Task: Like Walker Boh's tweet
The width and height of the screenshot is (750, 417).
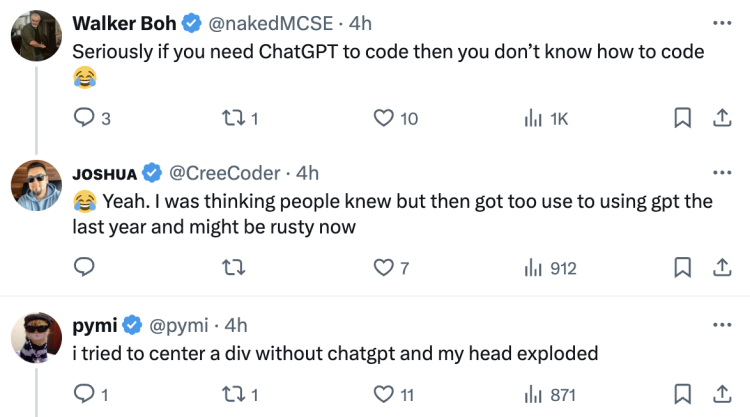Action: (x=383, y=118)
